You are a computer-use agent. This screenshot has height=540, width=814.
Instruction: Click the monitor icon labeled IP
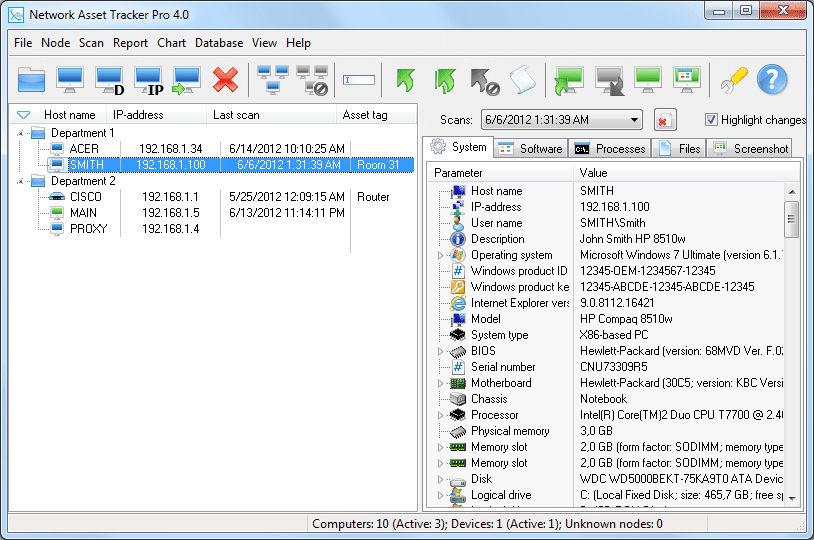(x=148, y=79)
